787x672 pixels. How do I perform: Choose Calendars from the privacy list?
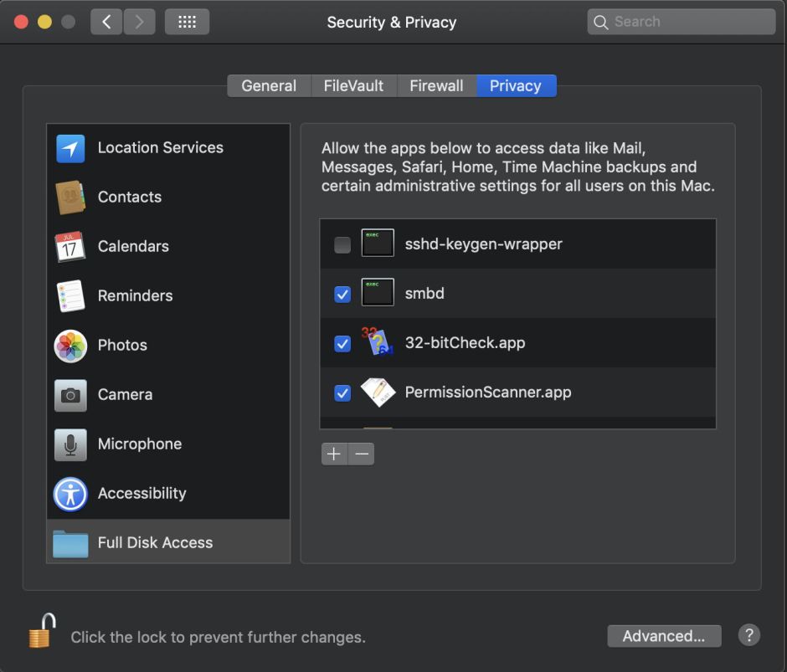coord(132,247)
